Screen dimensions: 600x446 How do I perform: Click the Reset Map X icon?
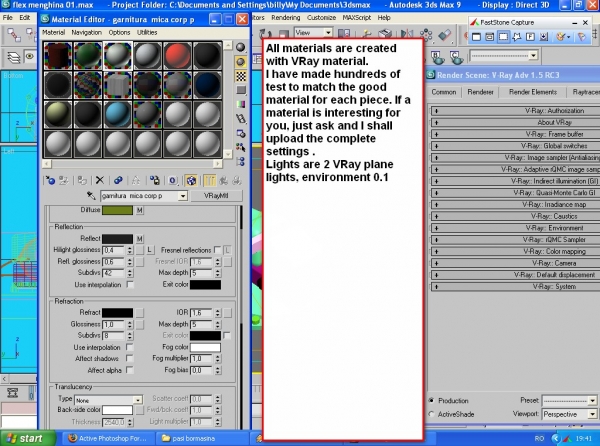[100, 180]
